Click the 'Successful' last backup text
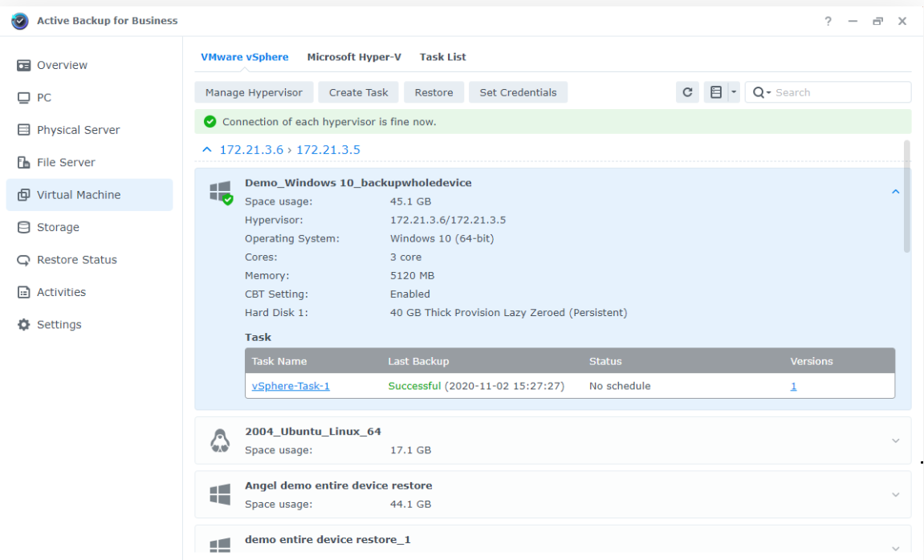This screenshot has width=924, height=560. click(414, 386)
